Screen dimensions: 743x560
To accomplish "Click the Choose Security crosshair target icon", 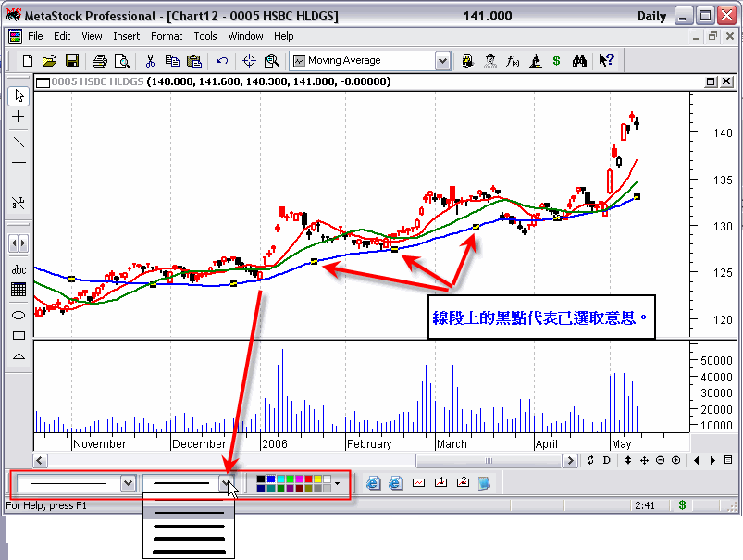I will tap(249, 61).
